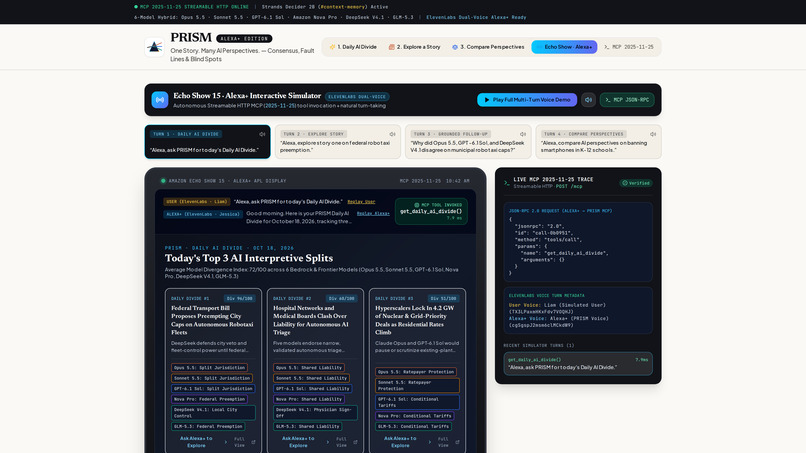Viewport: 806px width, 453px height.
Task: Click Ask Alexa+ to Explore on Hospital Networks card
Action: (x=298, y=442)
